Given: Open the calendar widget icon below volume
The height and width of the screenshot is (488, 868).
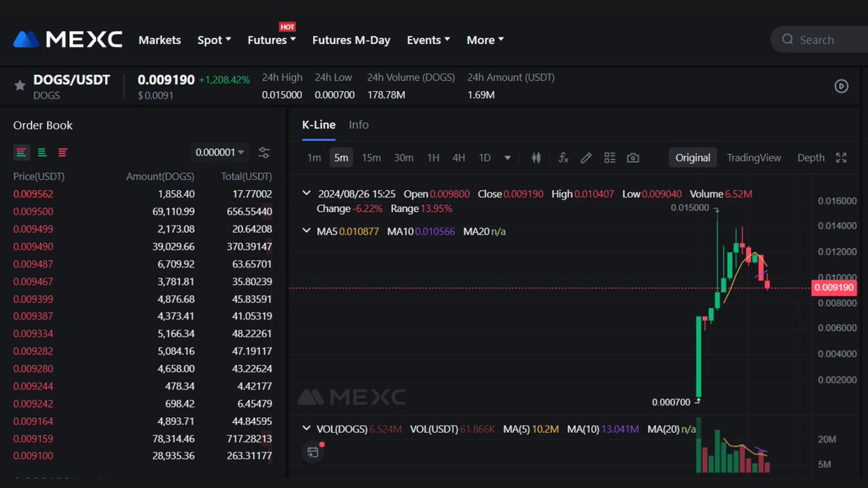Looking at the screenshot, I should [x=312, y=452].
